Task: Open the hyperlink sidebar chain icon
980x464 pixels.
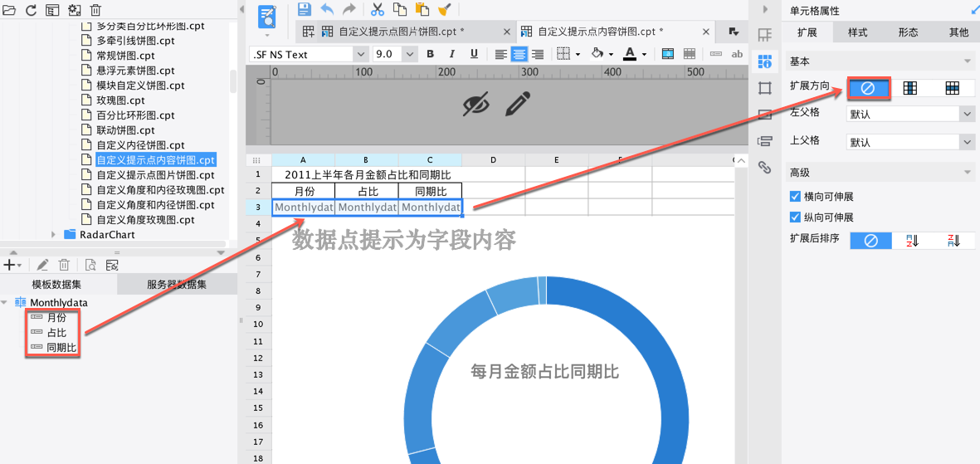Action: coord(764,167)
